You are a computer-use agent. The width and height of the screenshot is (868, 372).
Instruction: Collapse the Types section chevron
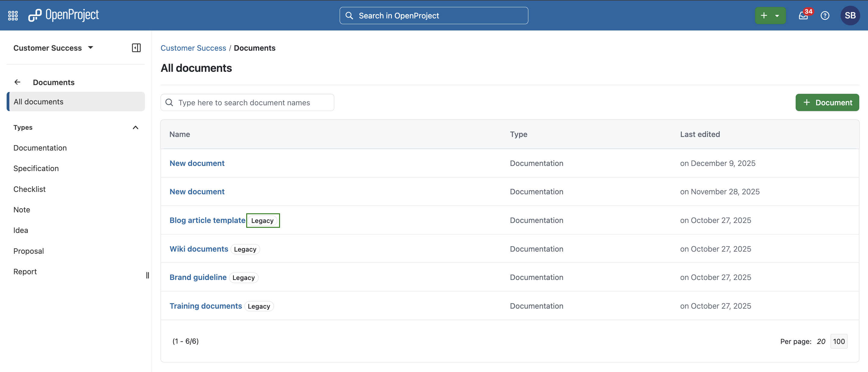135,128
